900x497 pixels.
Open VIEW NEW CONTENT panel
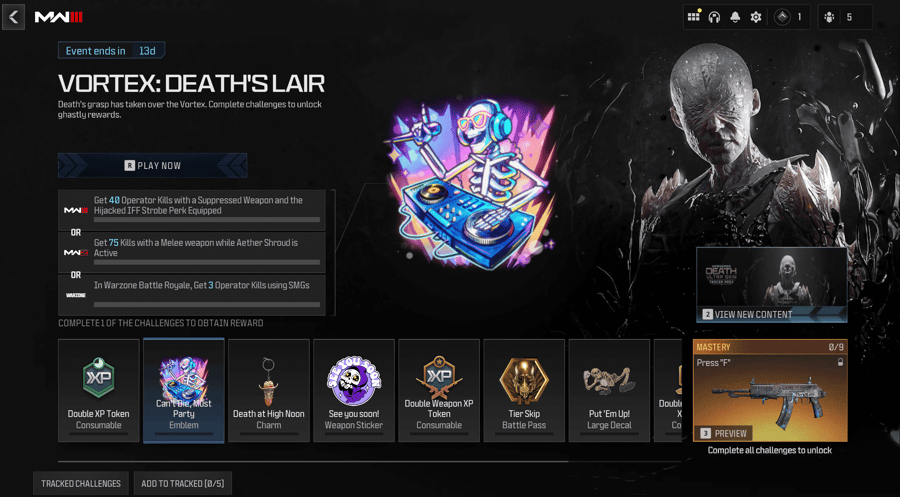(771, 285)
